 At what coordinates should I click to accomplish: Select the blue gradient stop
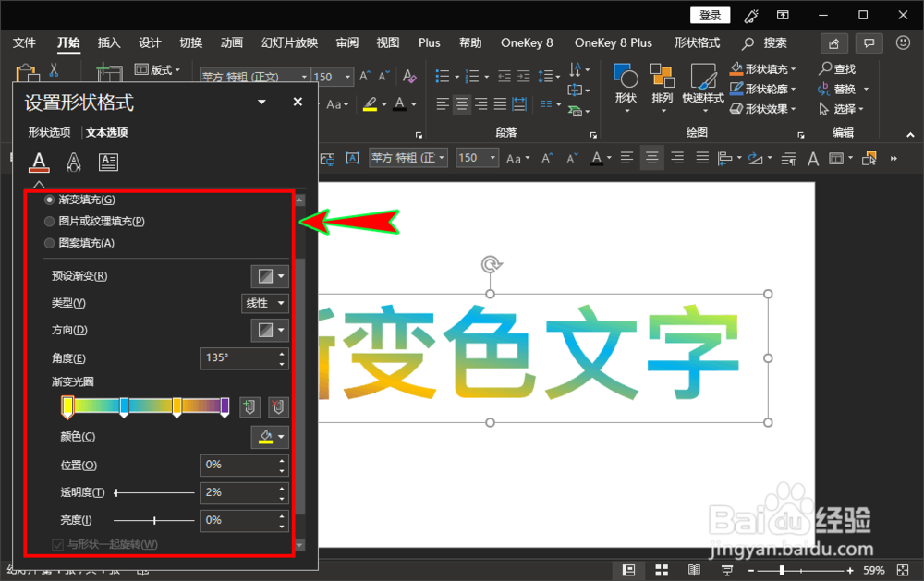124,406
